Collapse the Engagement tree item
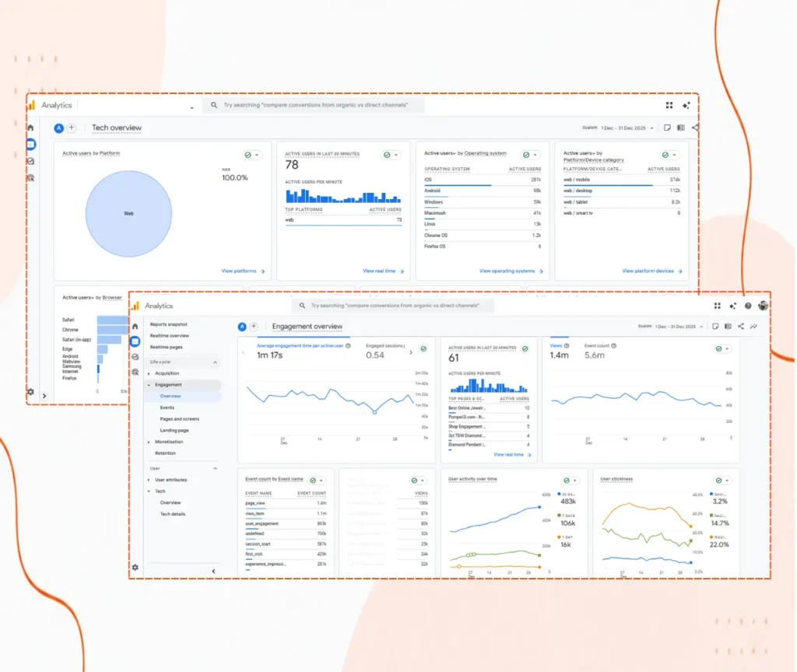Screen dimensions: 797x672 point(149,385)
